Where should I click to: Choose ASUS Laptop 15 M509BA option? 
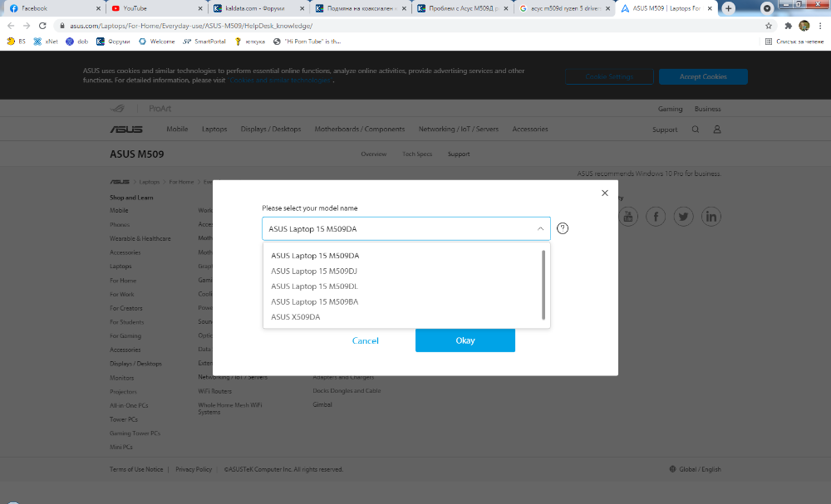[x=314, y=301]
